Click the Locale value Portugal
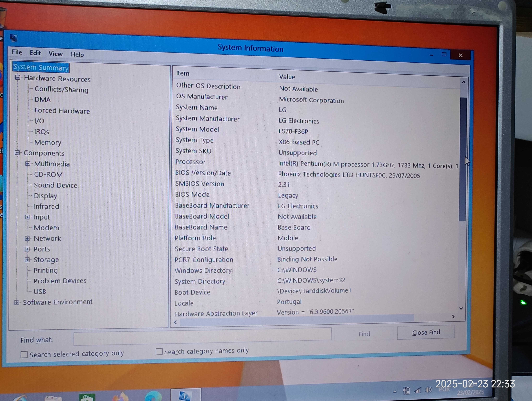The width and height of the screenshot is (532, 401). (x=289, y=302)
